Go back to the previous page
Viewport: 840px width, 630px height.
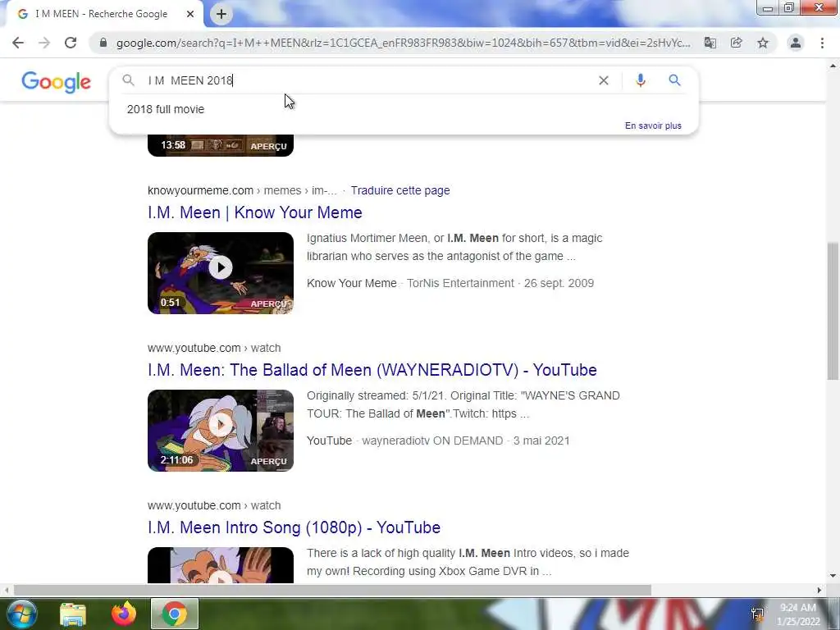point(18,43)
